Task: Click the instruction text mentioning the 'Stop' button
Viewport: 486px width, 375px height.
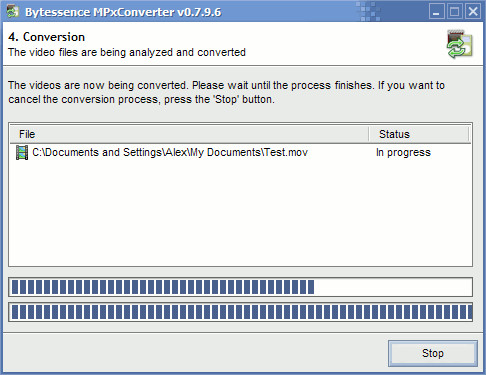Action: (x=141, y=99)
